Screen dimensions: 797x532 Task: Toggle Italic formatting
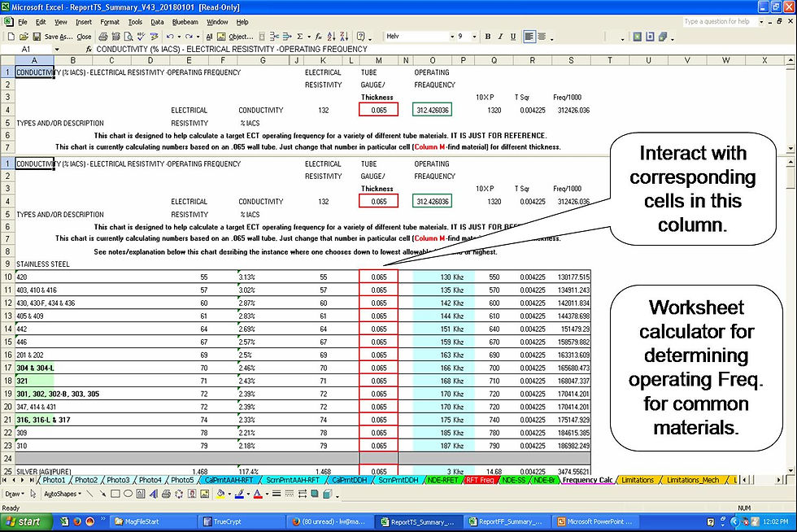[500, 37]
